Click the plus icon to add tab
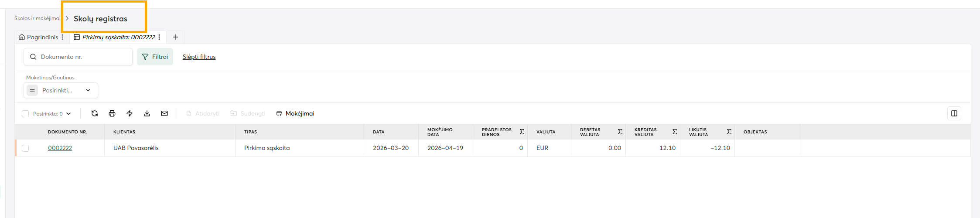Screen dimensions: 980x218 pyautogui.click(x=175, y=37)
